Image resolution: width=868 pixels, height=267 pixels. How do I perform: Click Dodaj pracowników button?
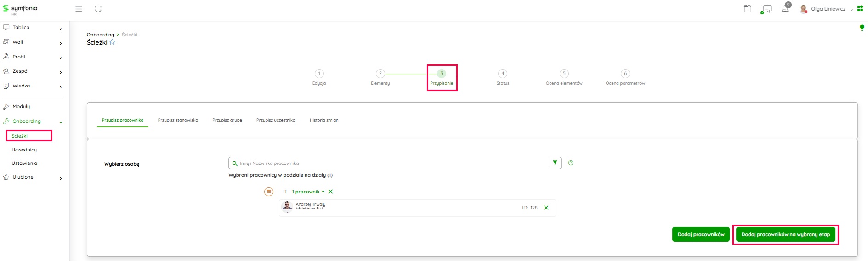point(700,234)
